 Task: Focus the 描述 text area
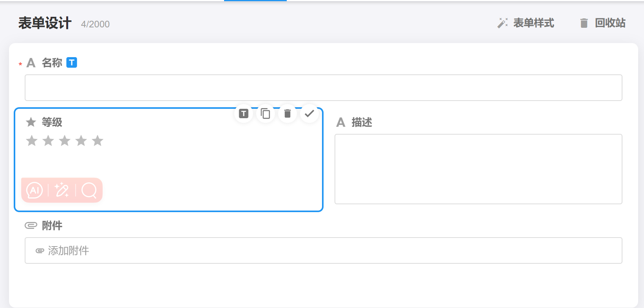[478, 169]
